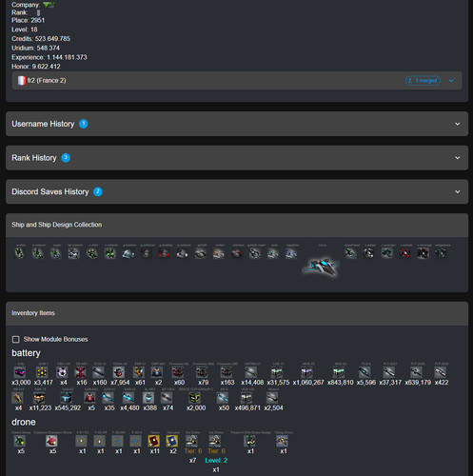Expand the Discord Saves History section
This screenshot has width=473, height=476.
click(237, 191)
